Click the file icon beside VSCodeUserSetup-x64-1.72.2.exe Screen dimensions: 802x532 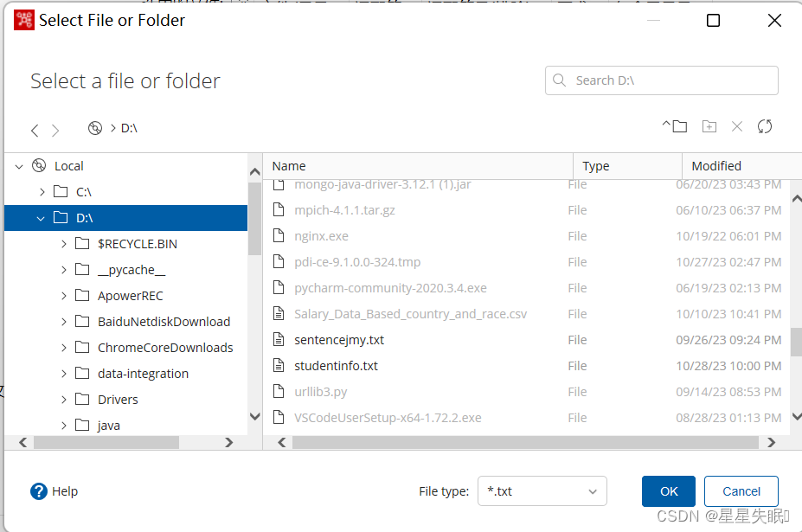click(279, 417)
